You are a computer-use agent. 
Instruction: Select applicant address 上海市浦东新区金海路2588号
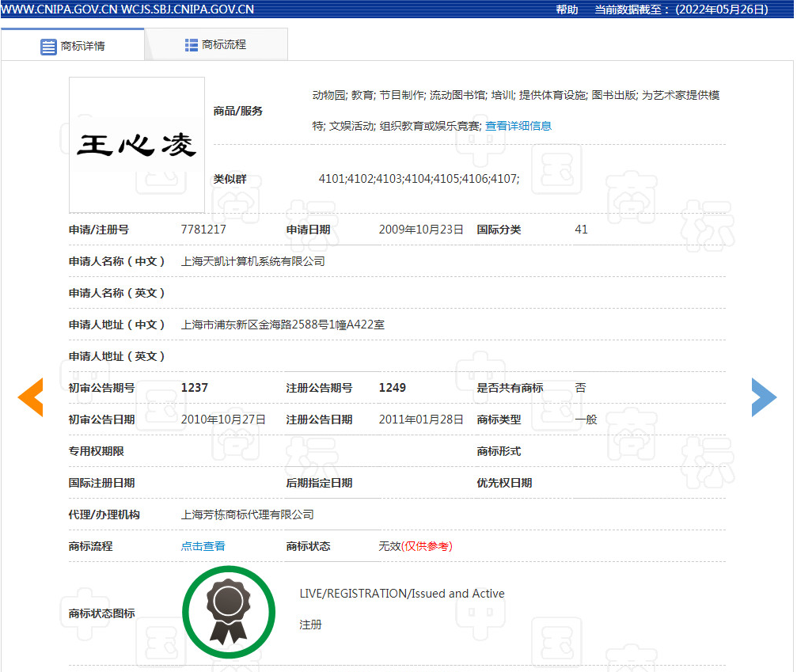coord(258,325)
